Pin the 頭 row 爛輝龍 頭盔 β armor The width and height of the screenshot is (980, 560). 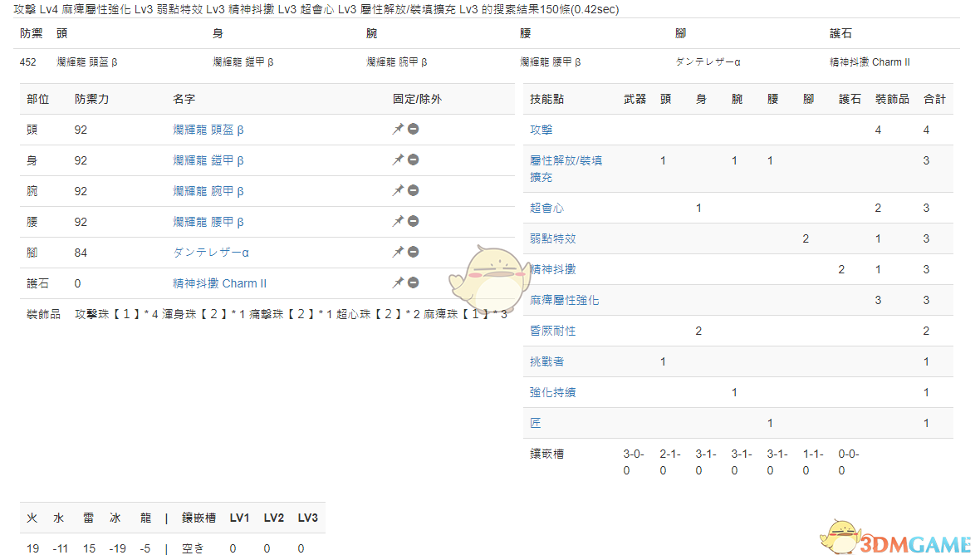pos(398,130)
